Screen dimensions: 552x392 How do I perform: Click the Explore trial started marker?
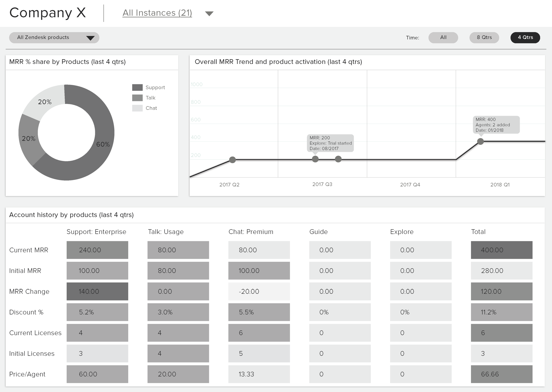[315, 159]
